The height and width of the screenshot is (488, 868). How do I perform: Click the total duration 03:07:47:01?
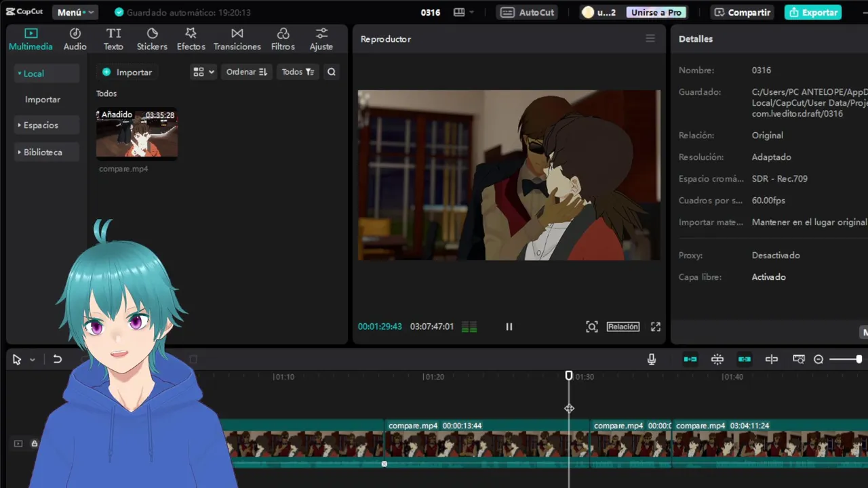pos(432,327)
